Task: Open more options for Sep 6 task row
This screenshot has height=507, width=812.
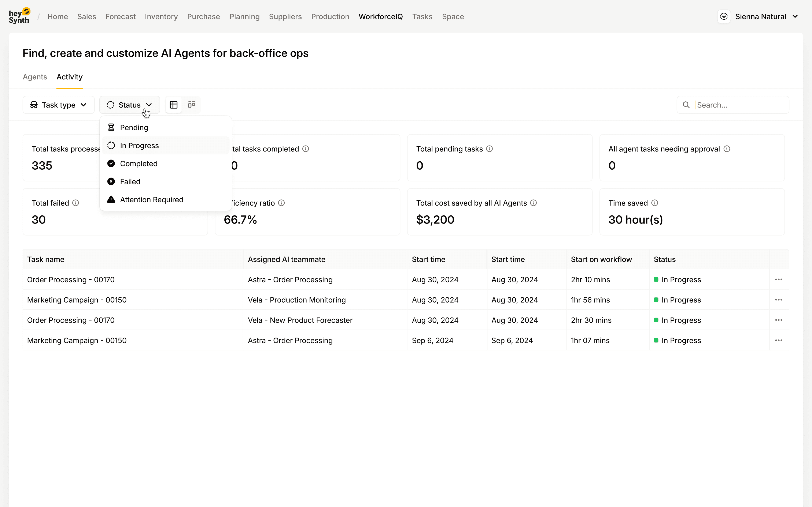Action: point(778,340)
